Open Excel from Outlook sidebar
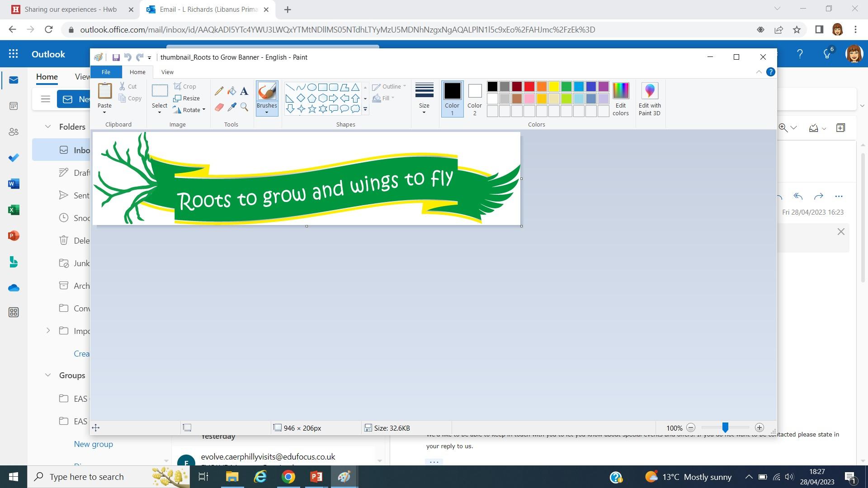The height and width of the screenshot is (488, 868). pyautogui.click(x=14, y=210)
